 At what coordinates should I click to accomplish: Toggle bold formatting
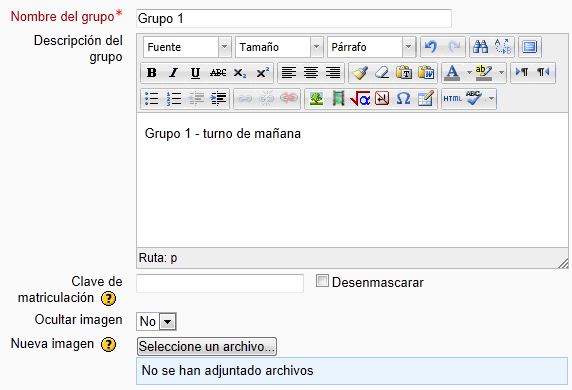151,73
